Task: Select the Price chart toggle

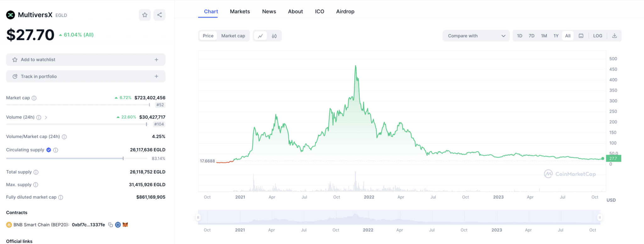Action: (x=208, y=36)
